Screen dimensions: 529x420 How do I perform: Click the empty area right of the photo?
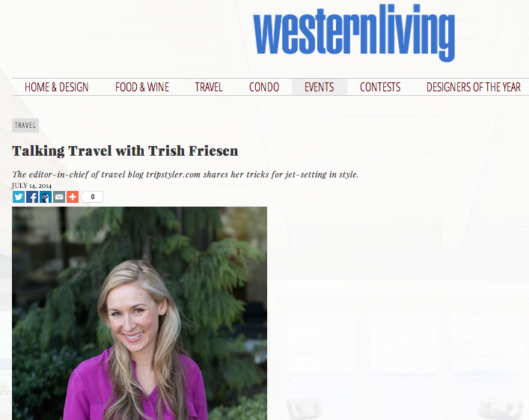click(x=398, y=314)
